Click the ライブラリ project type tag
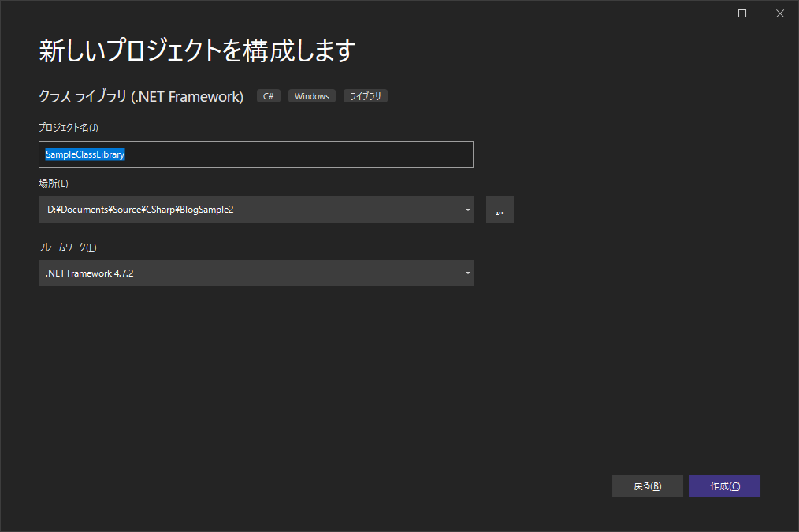This screenshot has height=532, width=799. 365,96
